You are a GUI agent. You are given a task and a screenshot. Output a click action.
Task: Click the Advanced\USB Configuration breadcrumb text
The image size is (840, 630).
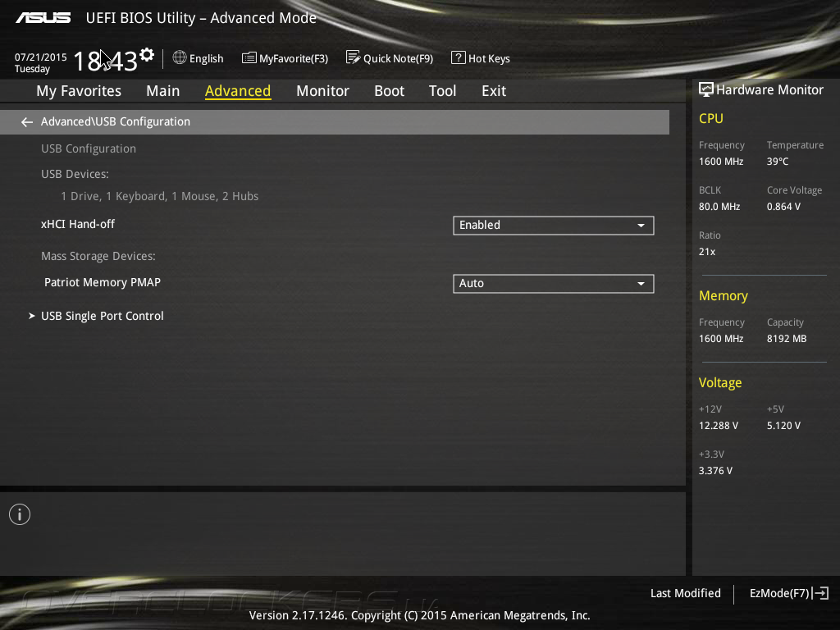point(115,121)
